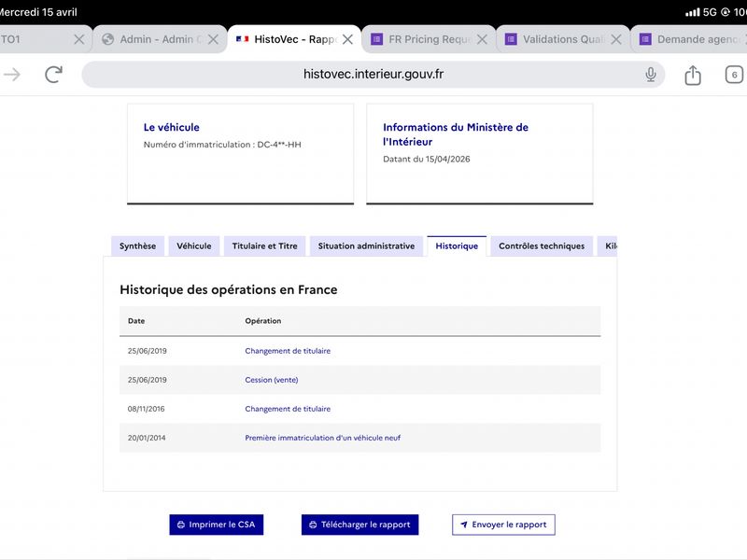Open the tab overview showing 6 tabs
The width and height of the screenshot is (747, 560).
click(734, 75)
